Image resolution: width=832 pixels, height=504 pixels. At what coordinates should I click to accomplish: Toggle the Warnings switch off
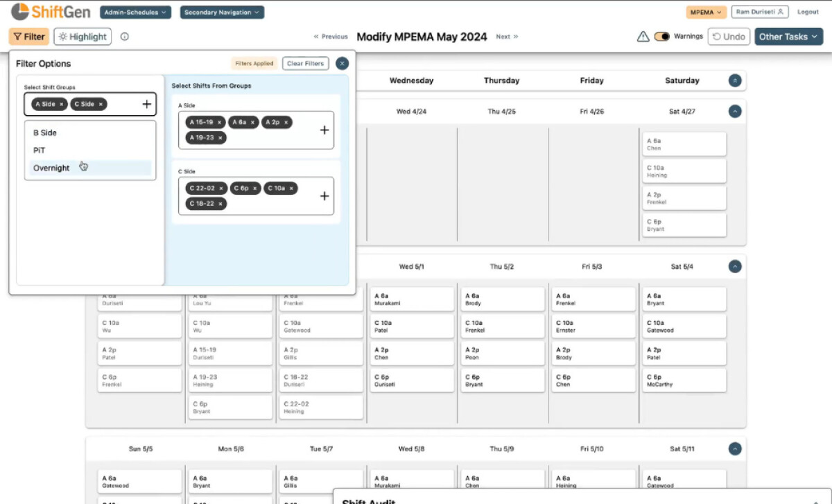coord(662,36)
